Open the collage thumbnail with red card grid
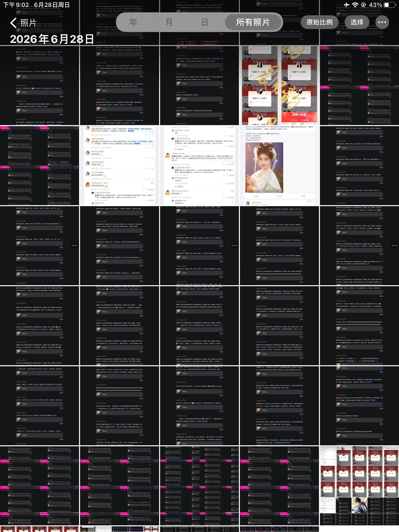Image resolution: width=399 pixels, height=532 pixels. [x=359, y=485]
